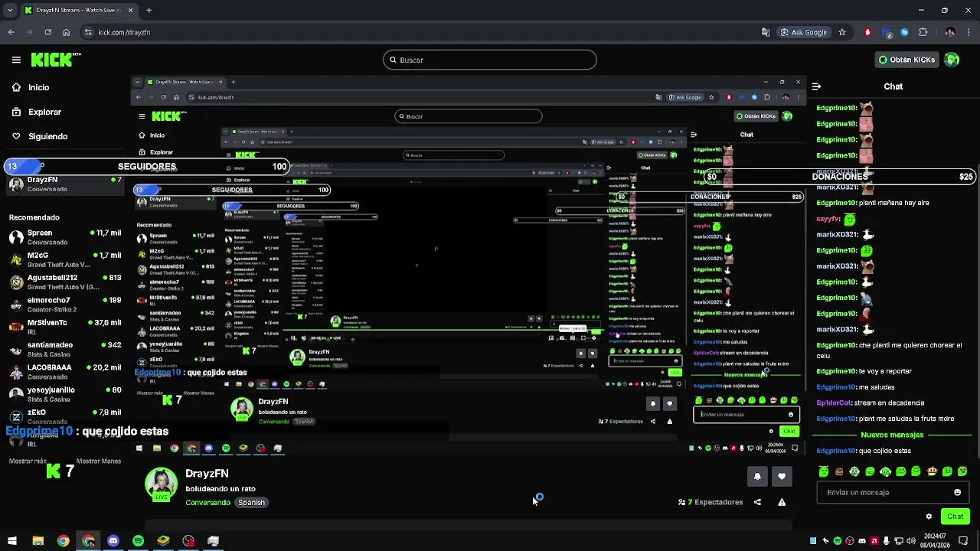The height and width of the screenshot is (551, 980).
Task: Collapse the list with Mostrar Menos
Action: [99, 461]
